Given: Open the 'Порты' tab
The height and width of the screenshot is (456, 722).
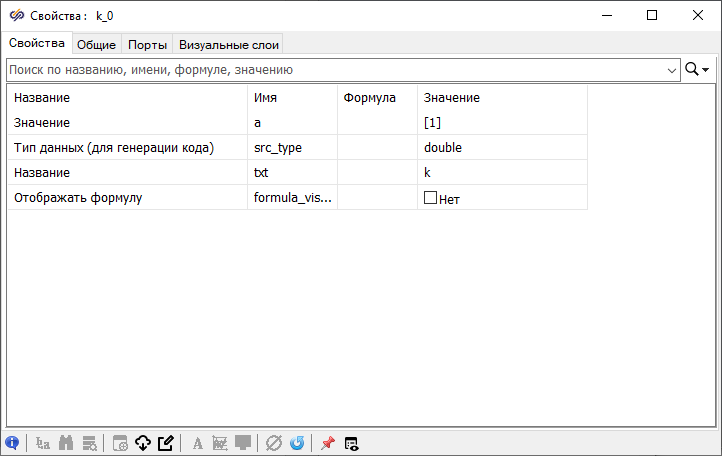Looking at the screenshot, I should coord(147,44).
